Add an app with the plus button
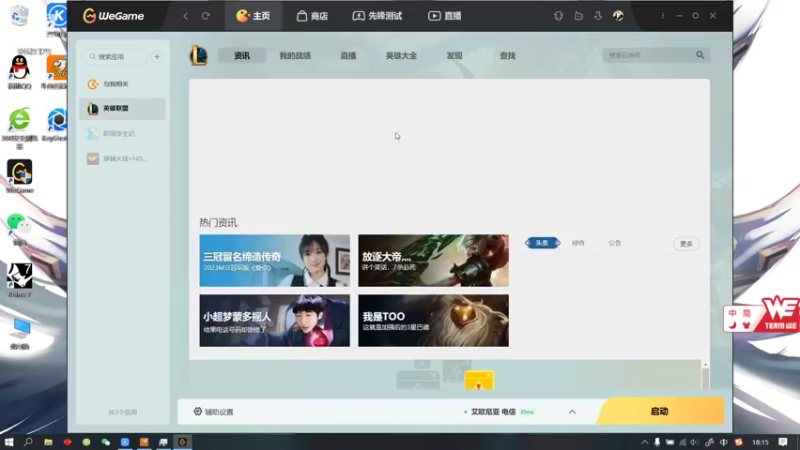Viewport: 800px width, 450px height. click(x=157, y=57)
